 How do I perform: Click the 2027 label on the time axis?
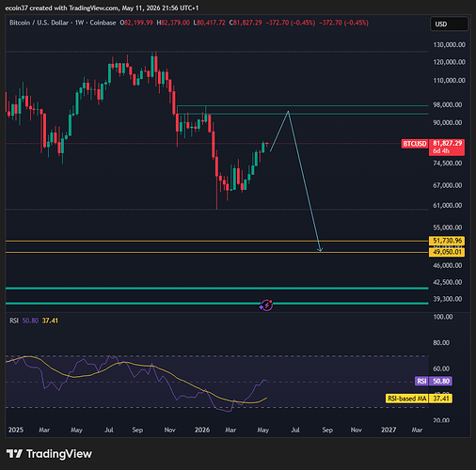[x=389, y=430]
